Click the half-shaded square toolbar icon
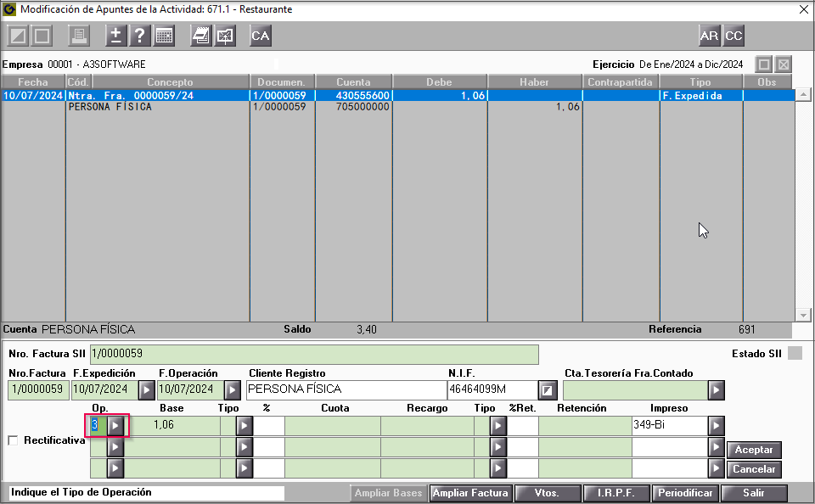 point(18,36)
